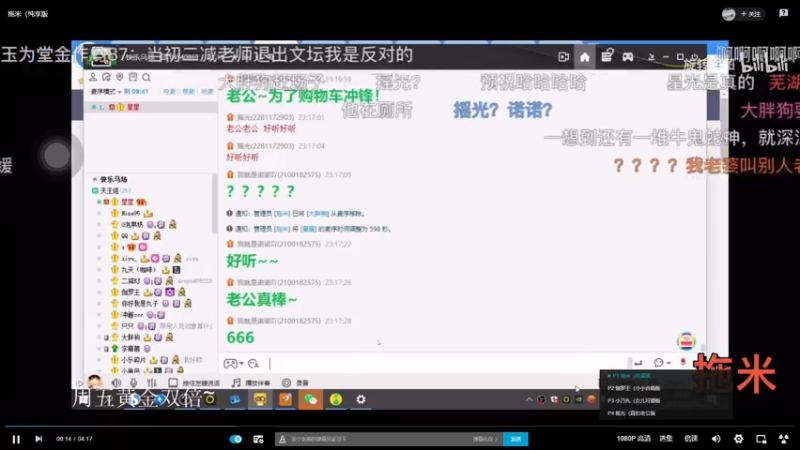Follow the uploader with 关注 button
This screenshot has height=450, width=800.
(751, 14)
